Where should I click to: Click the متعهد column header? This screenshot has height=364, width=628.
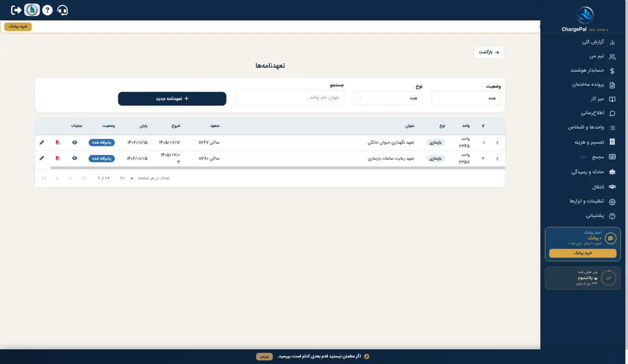pyautogui.click(x=215, y=126)
